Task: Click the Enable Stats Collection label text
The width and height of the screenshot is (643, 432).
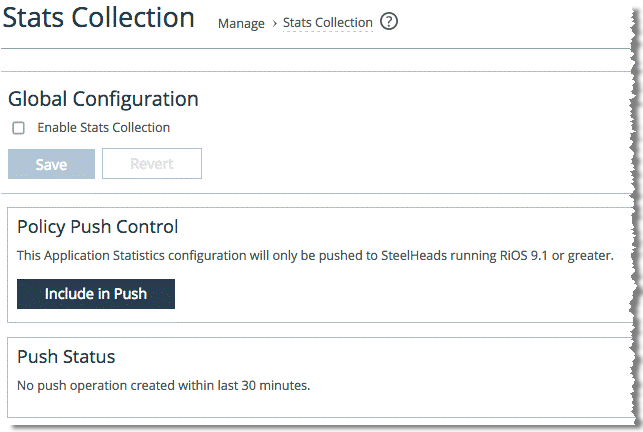Action: (104, 128)
